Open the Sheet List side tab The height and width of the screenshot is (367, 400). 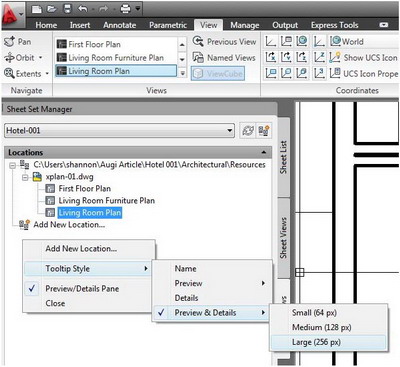pyautogui.click(x=283, y=157)
